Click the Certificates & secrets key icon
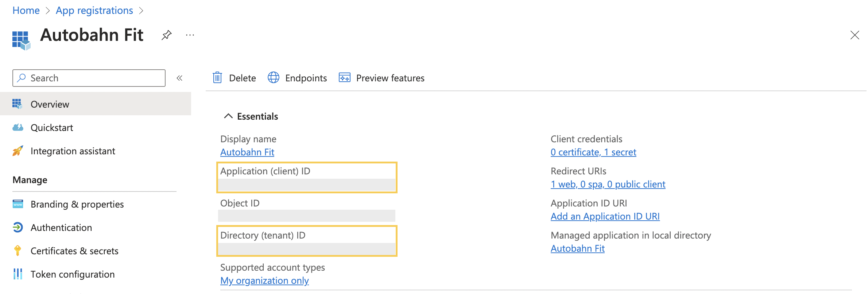Screen dimensions: 868x294 18,251
